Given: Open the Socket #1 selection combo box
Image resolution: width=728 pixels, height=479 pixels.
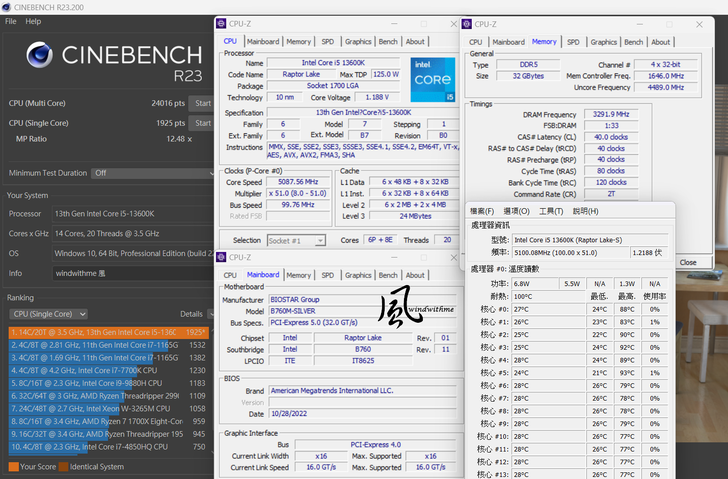Looking at the screenshot, I should click(x=296, y=240).
